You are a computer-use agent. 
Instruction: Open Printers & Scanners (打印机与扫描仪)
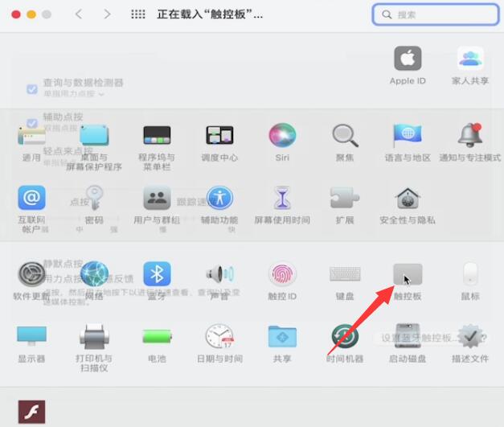[94, 337]
